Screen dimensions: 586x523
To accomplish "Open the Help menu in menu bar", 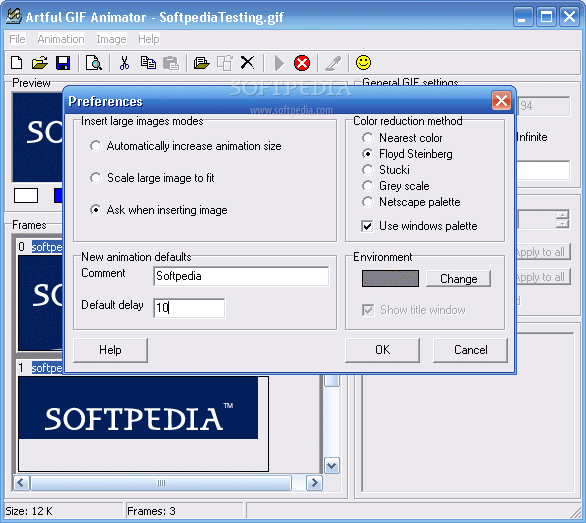I will 149,39.
